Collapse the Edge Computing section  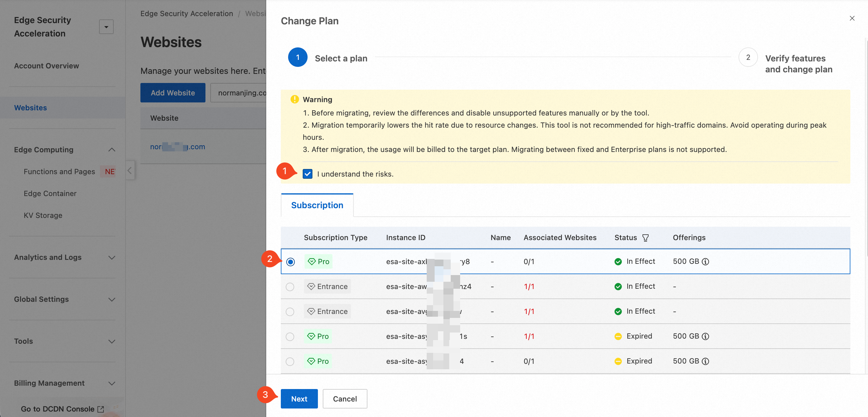point(112,150)
